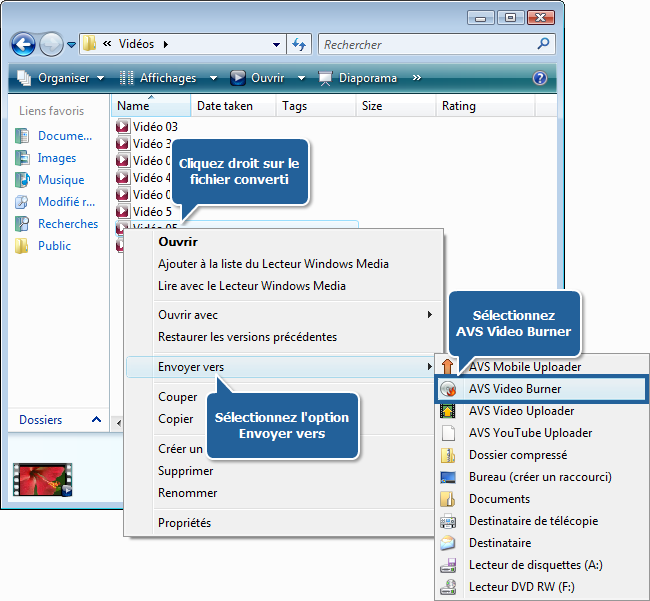The image size is (650, 601).
Task: Click the folder icon in address bar
Action: tap(90, 44)
